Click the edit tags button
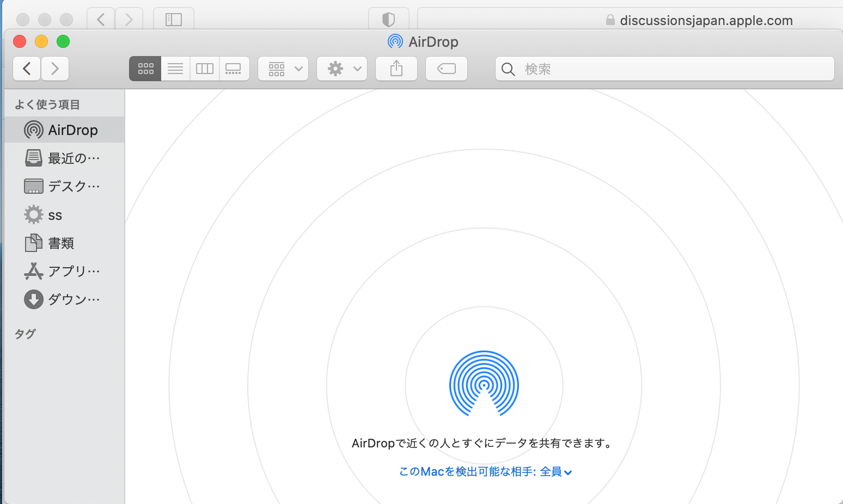The width and height of the screenshot is (843, 504). 447,69
